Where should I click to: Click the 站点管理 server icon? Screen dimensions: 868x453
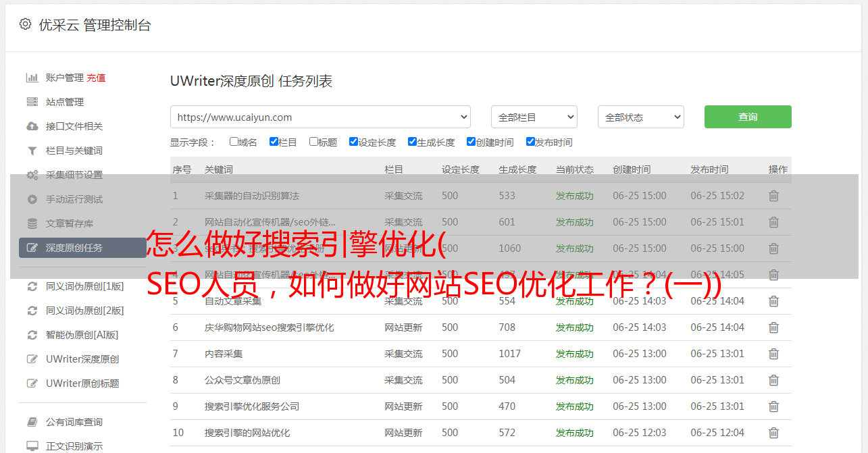(32, 102)
